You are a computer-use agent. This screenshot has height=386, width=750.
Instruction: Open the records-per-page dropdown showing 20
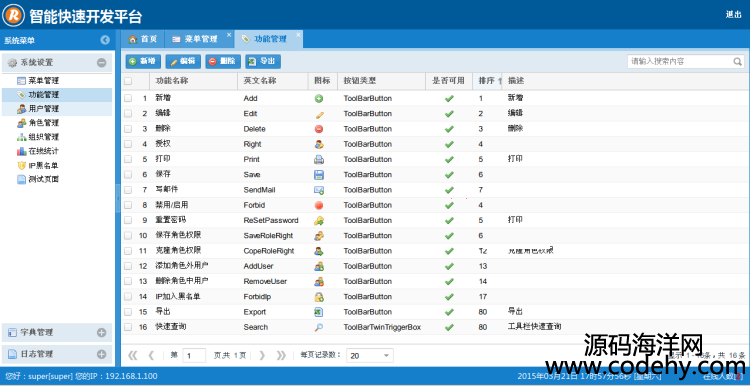tap(370, 355)
